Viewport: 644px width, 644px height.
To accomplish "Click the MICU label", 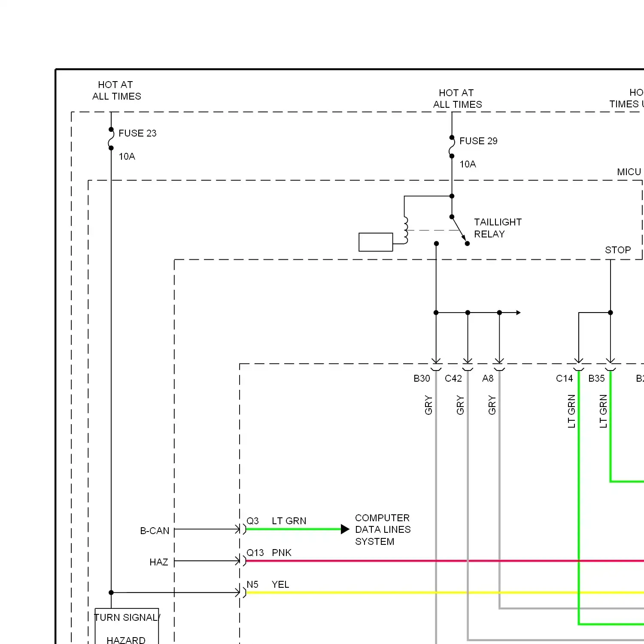I will pyautogui.click(x=629, y=172).
